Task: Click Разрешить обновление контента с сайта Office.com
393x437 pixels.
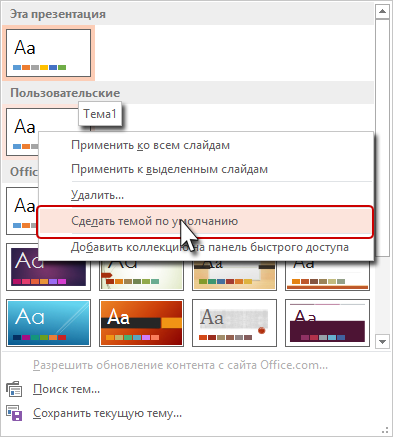Action: [x=180, y=365]
